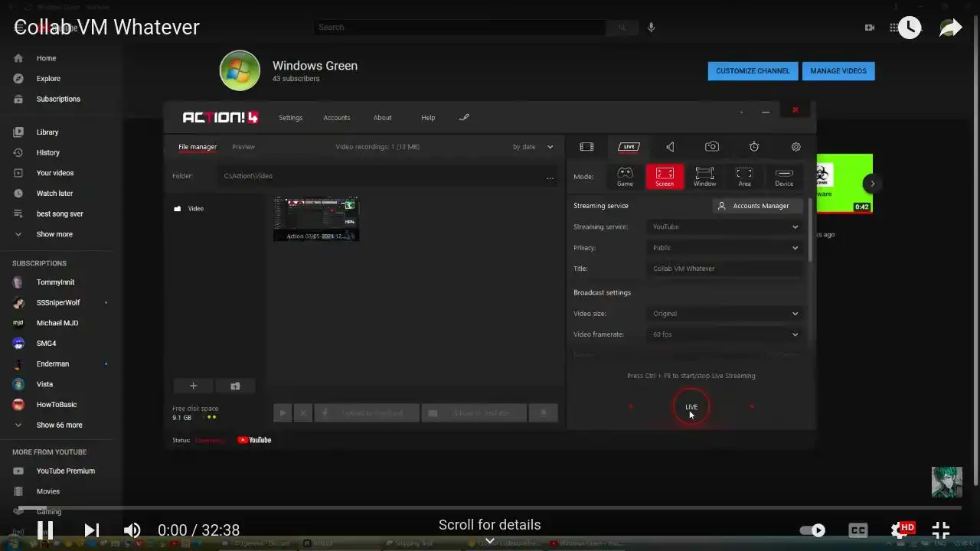Open audio settings speaker tab
The height and width of the screenshot is (551, 980).
670,147
